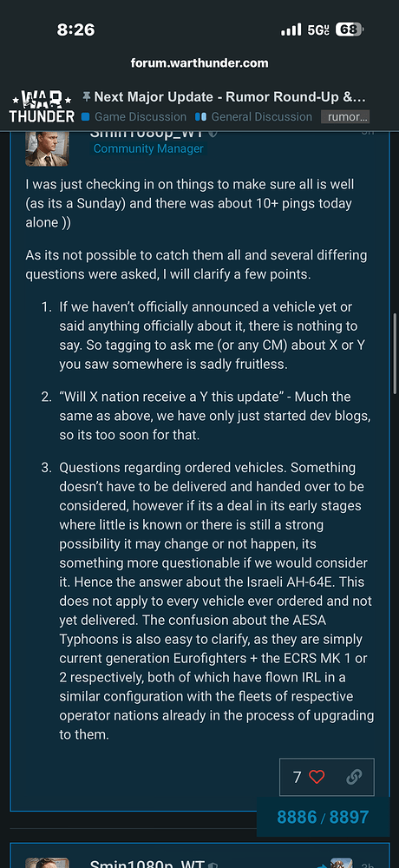The width and height of the screenshot is (399, 868).
Task: View who liked via the 7 count
Action: [298, 777]
